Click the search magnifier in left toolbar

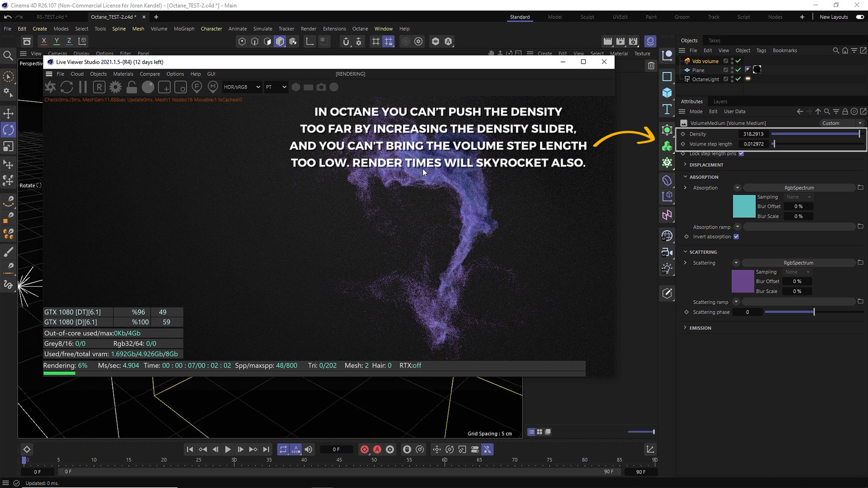(8, 56)
